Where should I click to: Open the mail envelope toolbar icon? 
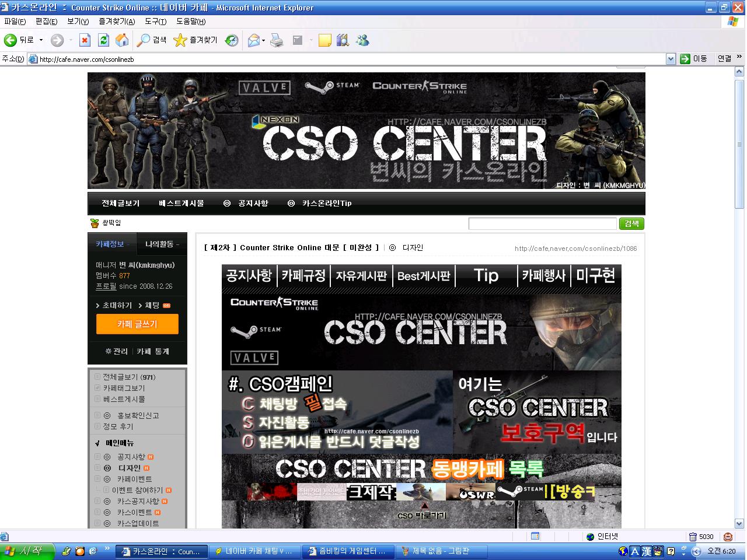pyautogui.click(x=253, y=40)
